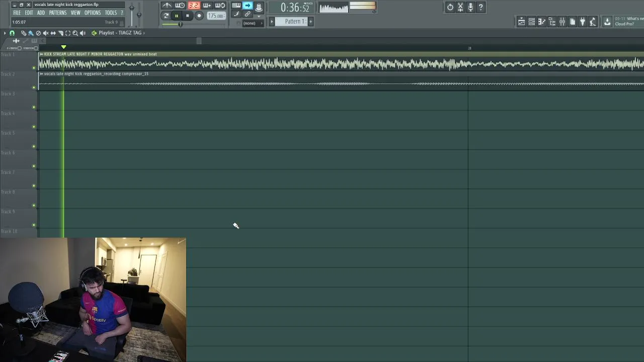Mute Track 1 with its green light

(x=34, y=67)
